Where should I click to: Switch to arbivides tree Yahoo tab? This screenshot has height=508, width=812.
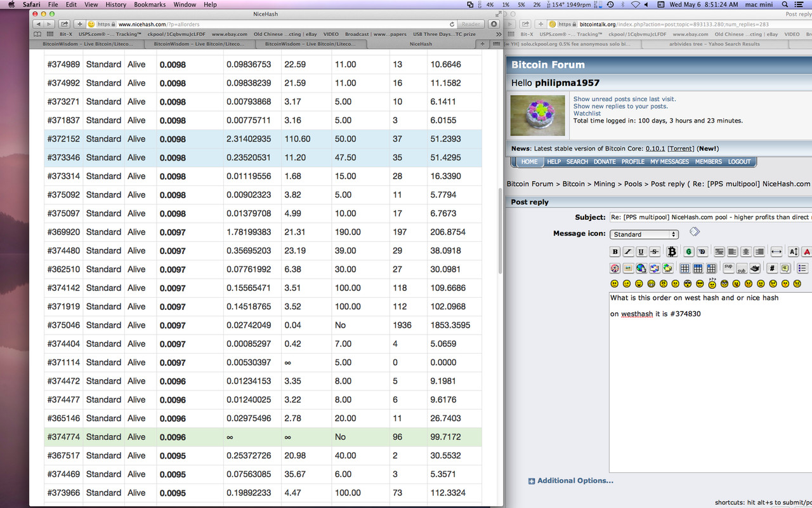[x=714, y=44]
